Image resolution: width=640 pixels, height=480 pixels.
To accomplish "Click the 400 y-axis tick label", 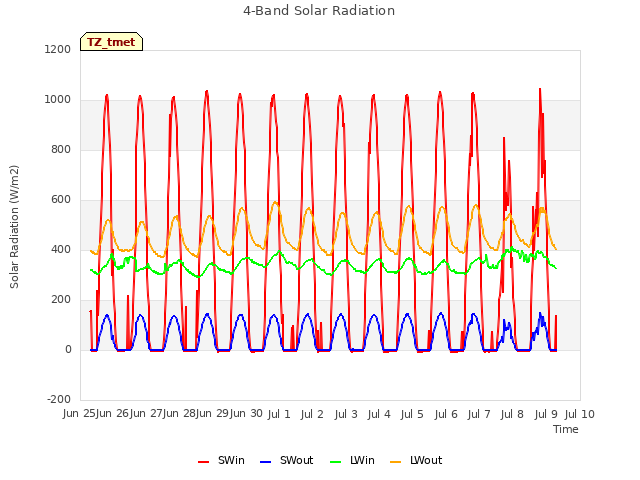I will [x=61, y=250].
